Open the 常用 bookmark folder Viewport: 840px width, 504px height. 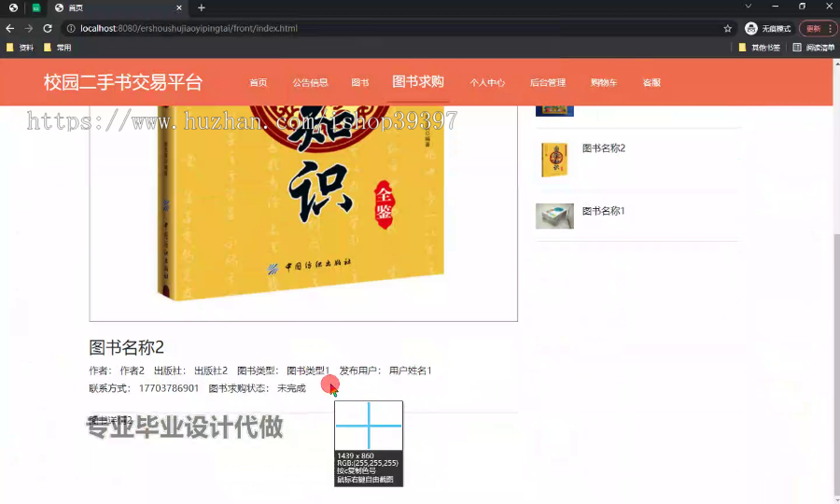coord(57,48)
